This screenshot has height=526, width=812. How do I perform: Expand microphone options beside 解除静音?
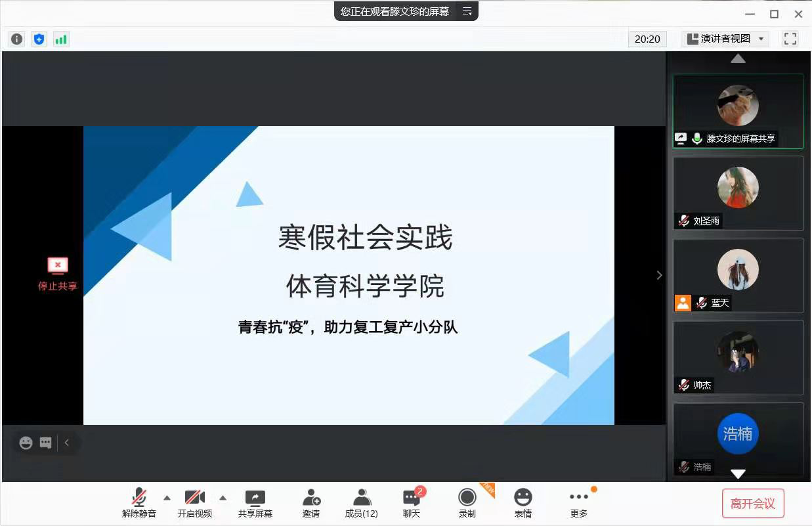167,498
